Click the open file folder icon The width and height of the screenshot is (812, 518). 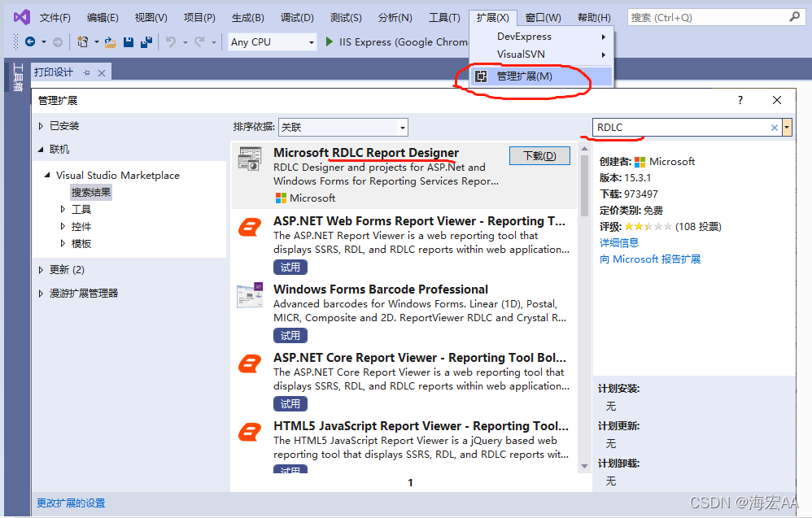click(111, 42)
